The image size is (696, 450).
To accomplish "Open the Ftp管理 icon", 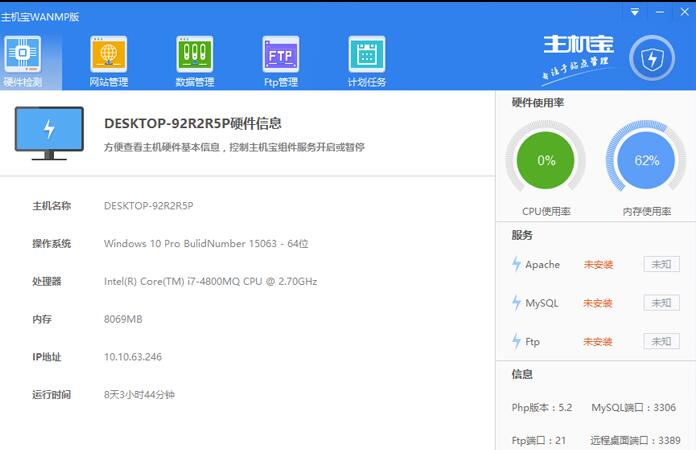I will 280,54.
